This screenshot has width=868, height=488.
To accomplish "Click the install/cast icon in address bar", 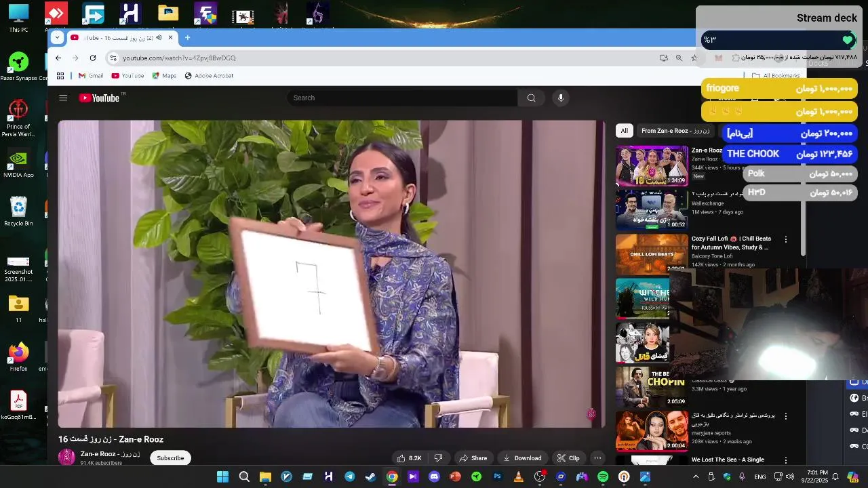I will tap(664, 58).
